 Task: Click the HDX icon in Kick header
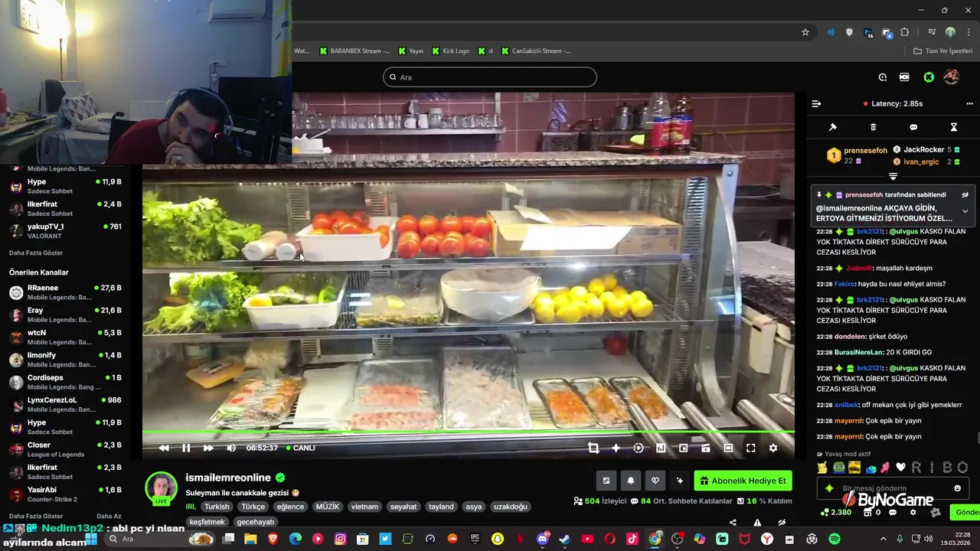[904, 77]
